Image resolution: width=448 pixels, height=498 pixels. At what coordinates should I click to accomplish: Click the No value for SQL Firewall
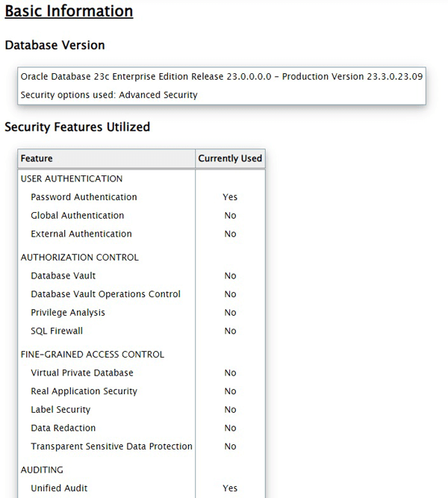[x=230, y=331]
